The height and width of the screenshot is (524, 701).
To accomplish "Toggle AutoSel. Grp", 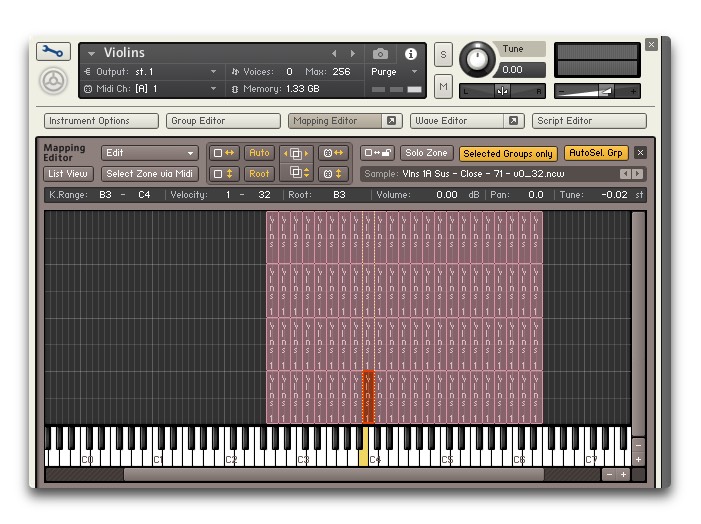I will [x=596, y=153].
